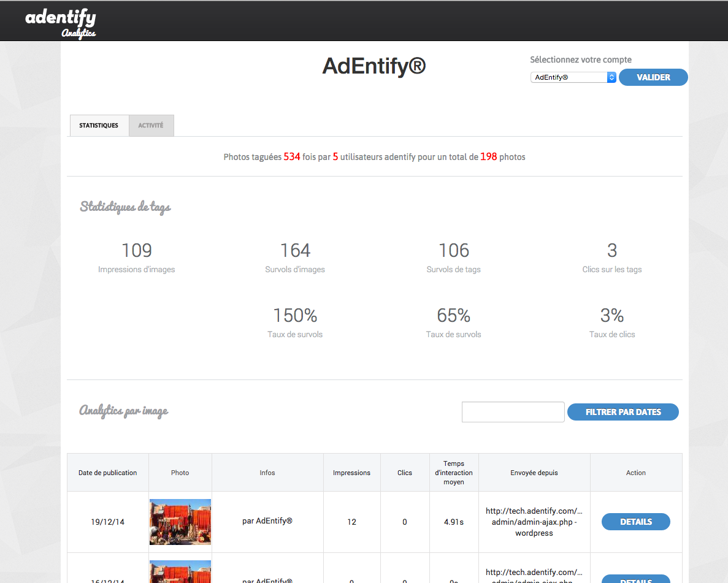Click the 109 Impressions d'images statistic

click(x=137, y=257)
